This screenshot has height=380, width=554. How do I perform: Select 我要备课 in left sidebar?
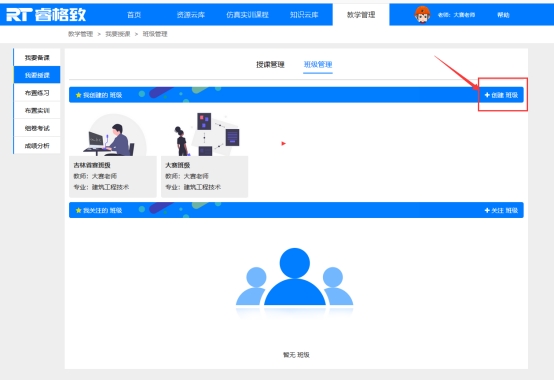pyautogui.click(x=37, y=58)
